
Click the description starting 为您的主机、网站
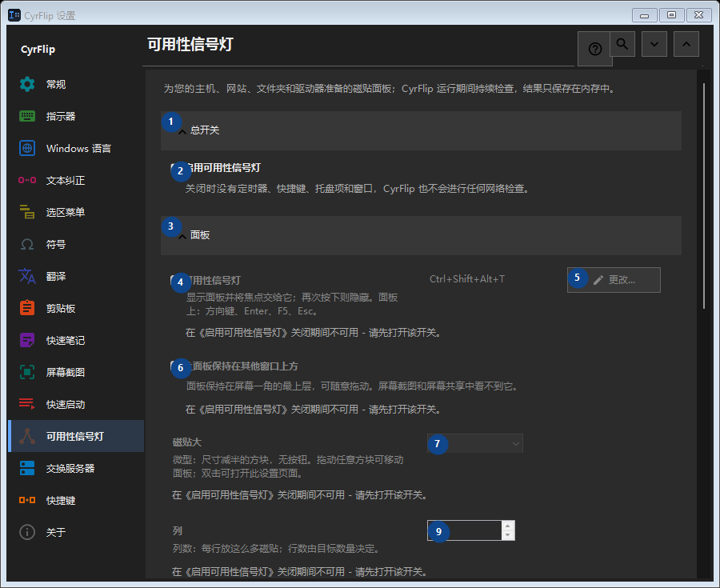tap(390, 89)
